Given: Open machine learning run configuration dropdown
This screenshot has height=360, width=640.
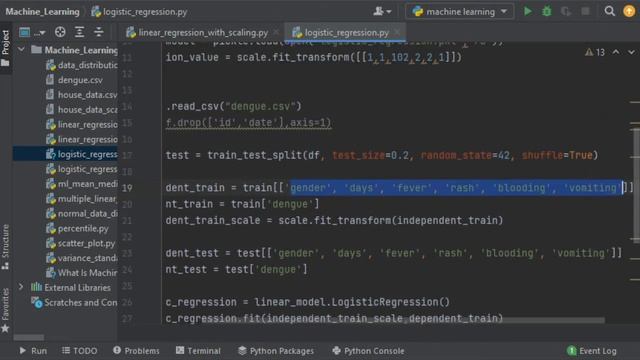Looking at the screenshot, I should tap(460, 11).
